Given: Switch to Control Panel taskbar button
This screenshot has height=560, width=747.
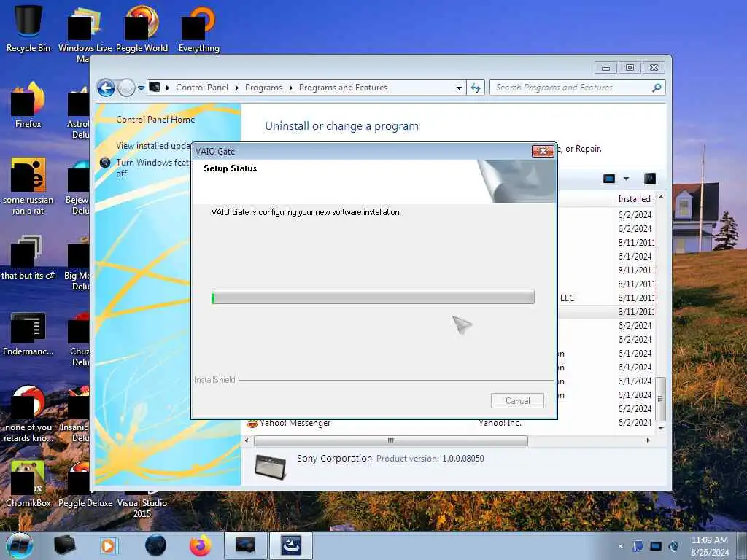Looking at the screenshot, I should 245,545.
